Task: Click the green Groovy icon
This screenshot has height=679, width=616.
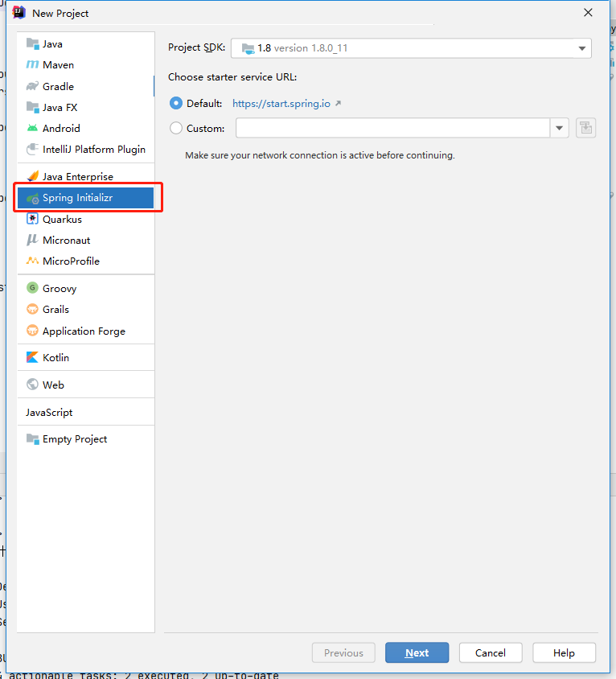Action: tap(32, 287)
